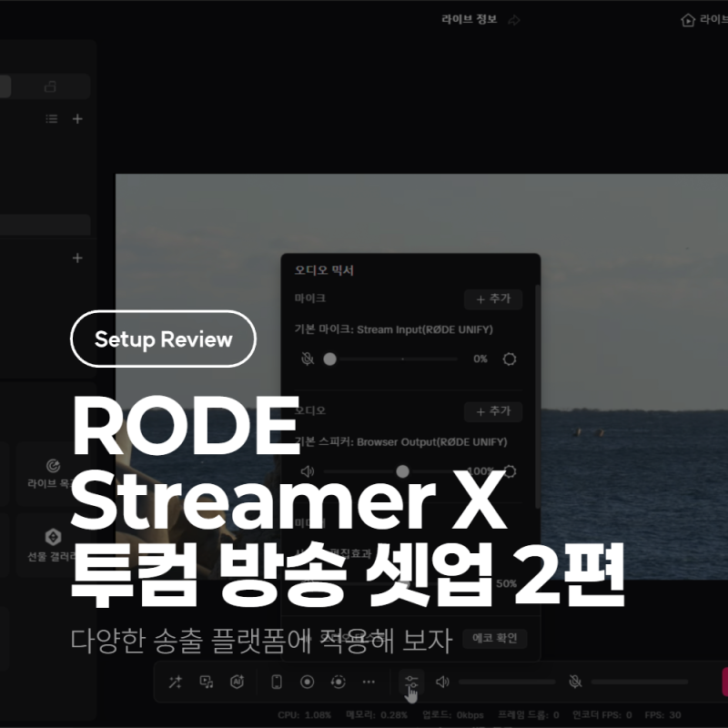
Task: Add a scene with plus beside list icon
Action: click(77, 119)
